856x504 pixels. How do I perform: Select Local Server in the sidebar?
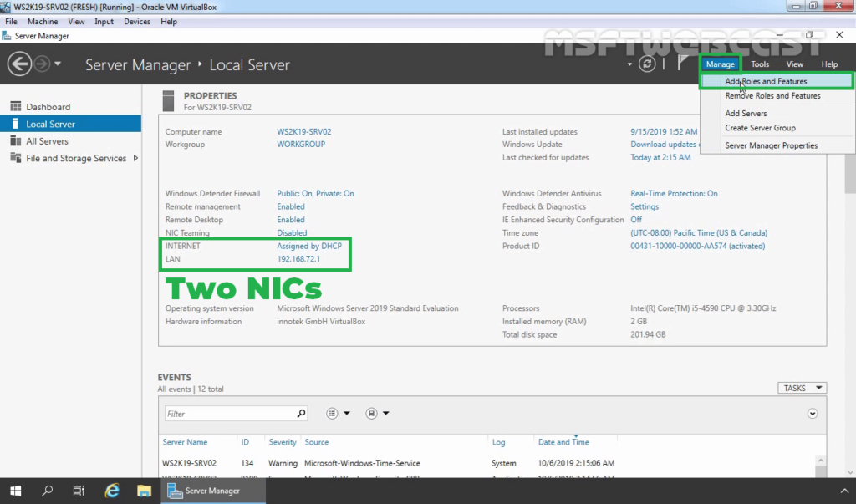coord(70,124)
